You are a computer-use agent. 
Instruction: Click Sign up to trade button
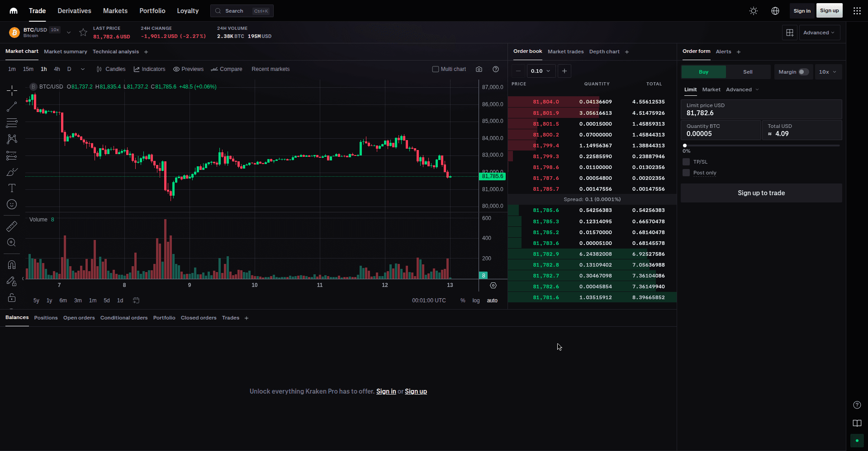(761, 193)
